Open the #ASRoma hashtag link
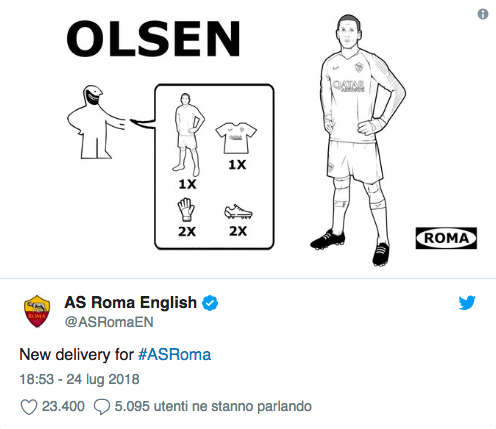Image resolution: width=496 pixels, height=429 pixels. (174, 354)
